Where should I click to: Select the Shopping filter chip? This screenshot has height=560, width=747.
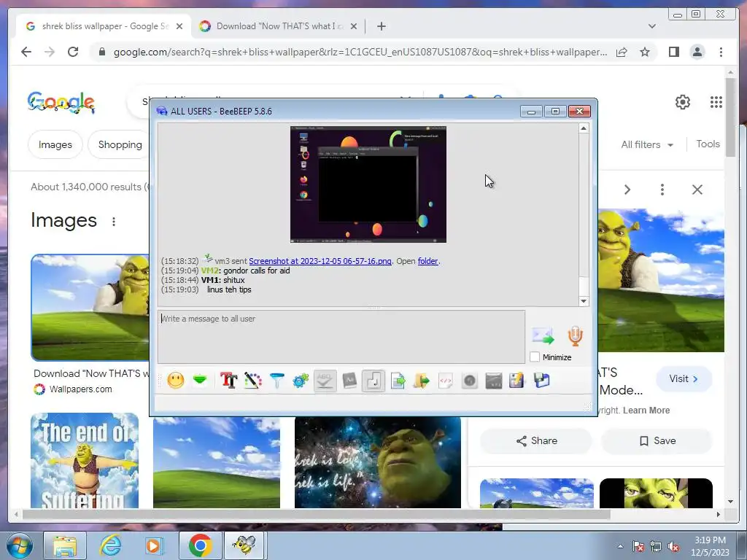[120, 145]
